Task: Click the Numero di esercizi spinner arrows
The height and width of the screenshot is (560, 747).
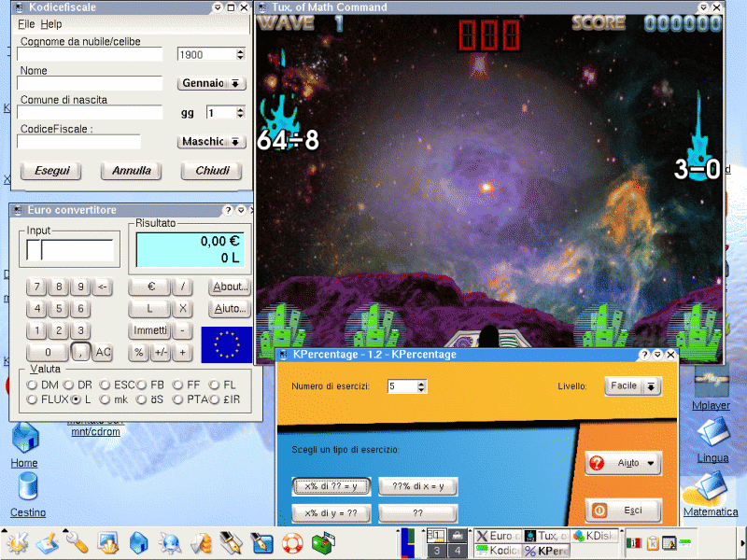Action: 421,386
